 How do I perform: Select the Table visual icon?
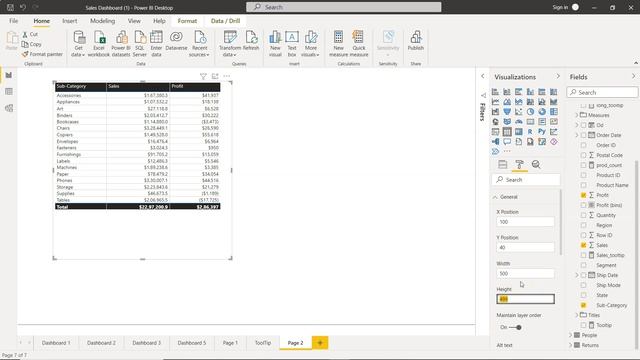pyautogui.click(x=507, y=132)
